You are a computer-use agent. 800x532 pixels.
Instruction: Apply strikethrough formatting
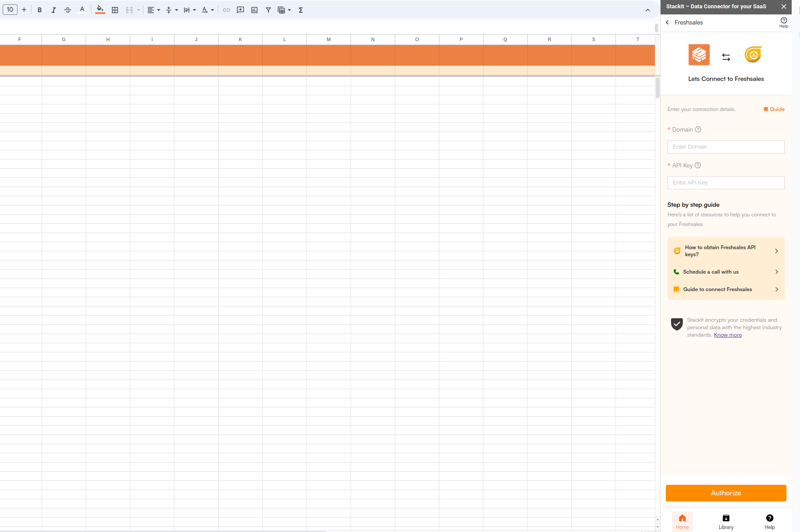[x=68, y=10]
